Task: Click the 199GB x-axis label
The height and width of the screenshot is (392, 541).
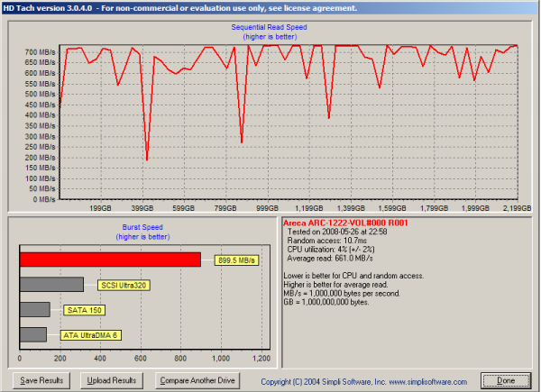Action: tap(100, 208)
